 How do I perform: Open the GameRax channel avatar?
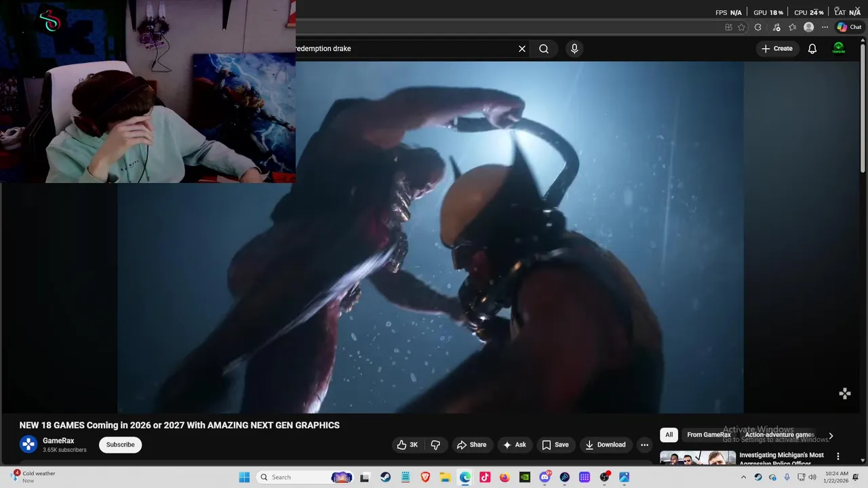pyautogui.click(x=28, y=445)
